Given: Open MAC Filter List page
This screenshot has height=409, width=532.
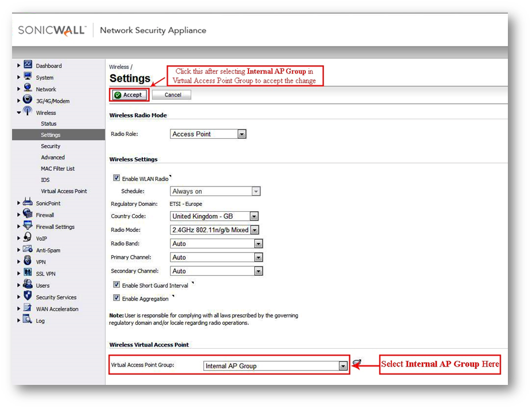Looking at the screenshot, I should click(x=58, y=169).
